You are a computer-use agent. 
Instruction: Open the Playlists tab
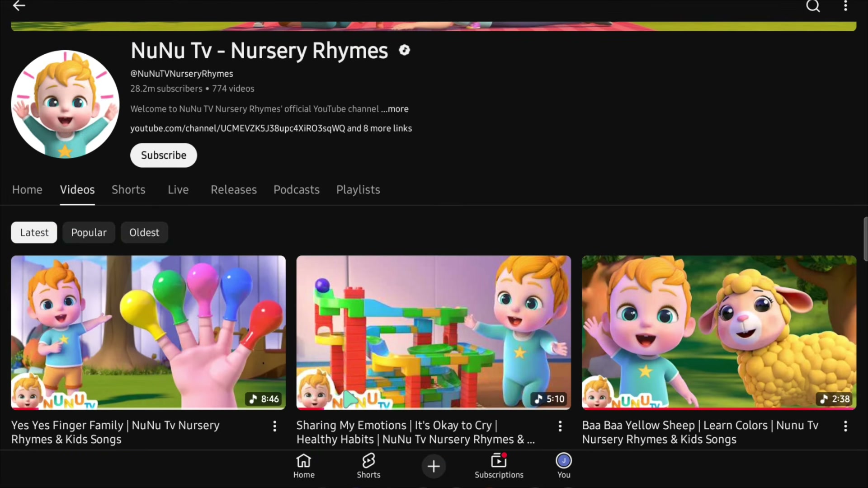(x=358, y=190)
